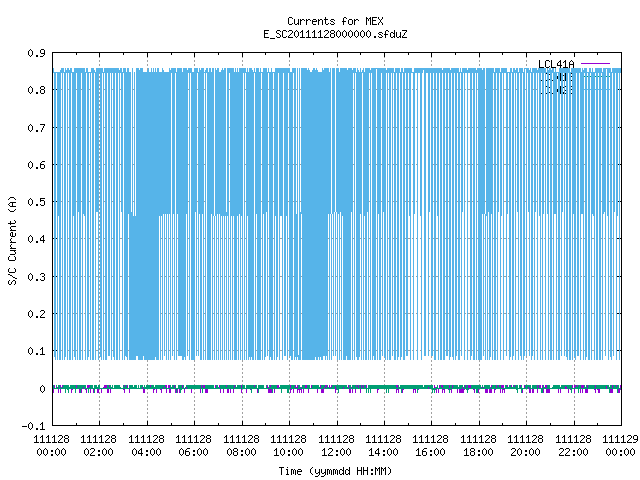Click the S/C Current (A) axis label
Viewport: 640px width, 480px height.
click(13, 240)
